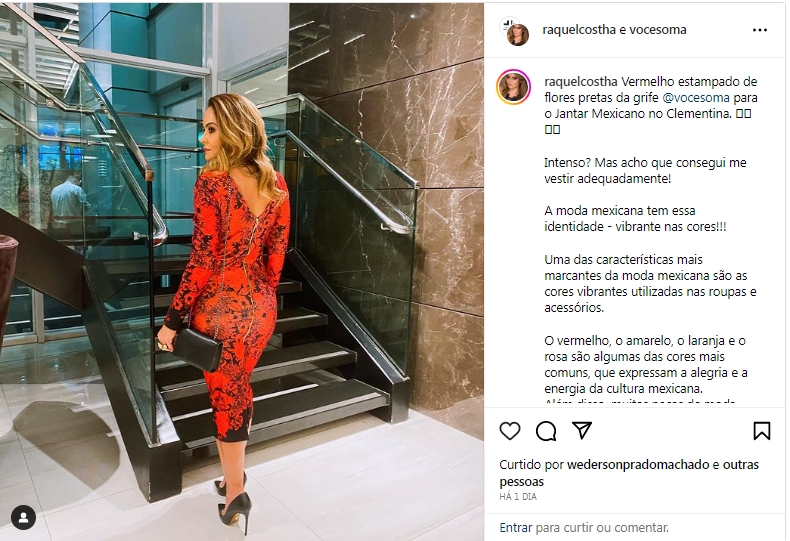Screen dimensions: 790x541
Task: Click the Curtido por likes text
Action: click(x=532, y=464)
